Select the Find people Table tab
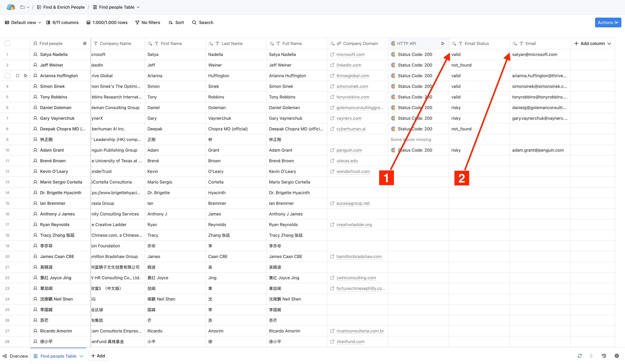Viewport: 625px width, 364px height. coord(58,356)
